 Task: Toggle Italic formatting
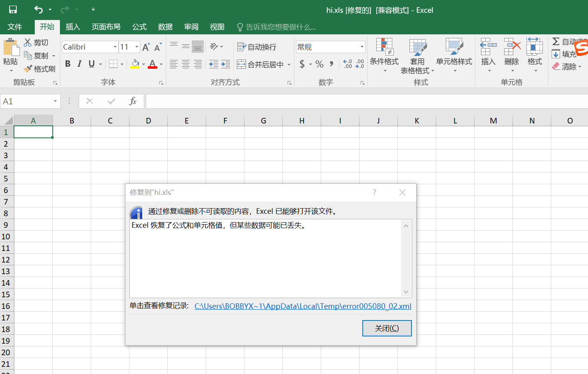click(x=79, y=64)
